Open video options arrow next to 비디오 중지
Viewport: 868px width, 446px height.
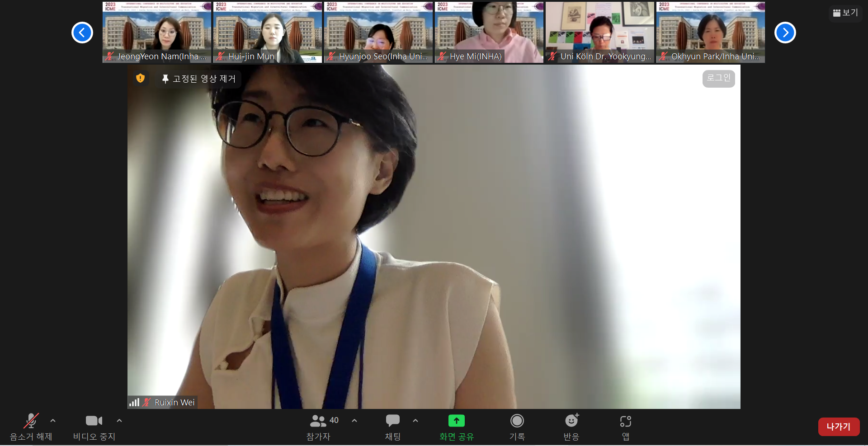[119, 421]
